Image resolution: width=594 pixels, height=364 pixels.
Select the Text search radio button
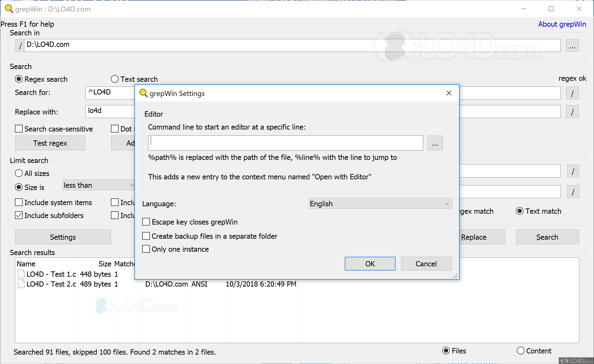(115, 79)
